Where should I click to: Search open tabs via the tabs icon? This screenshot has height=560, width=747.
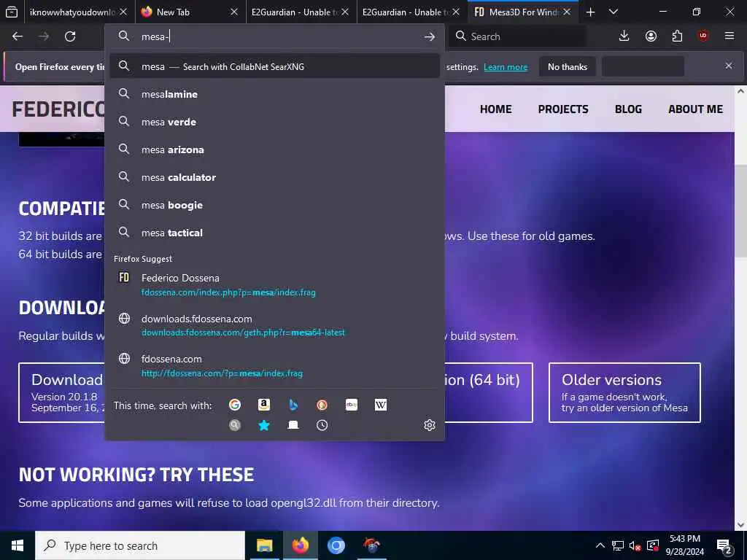pos(293,425)
